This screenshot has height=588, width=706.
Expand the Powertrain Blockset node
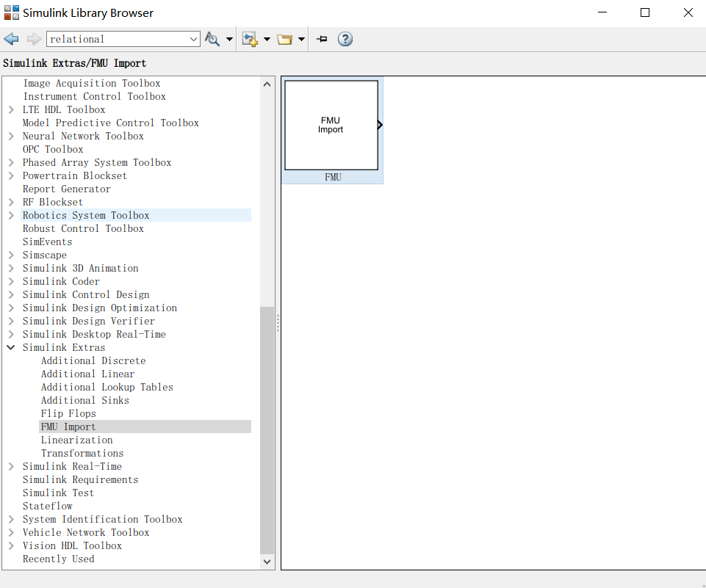pyautogui.click(x=11, y=176)
